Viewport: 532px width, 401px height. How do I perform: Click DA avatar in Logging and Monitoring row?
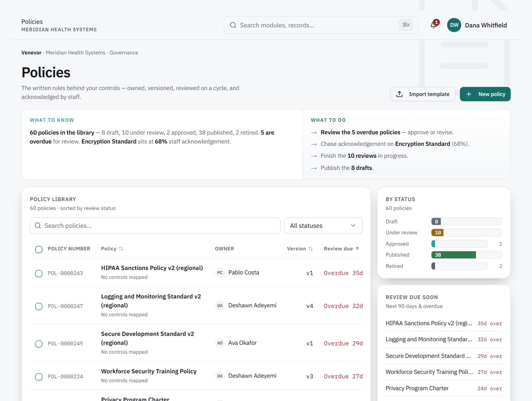[x=220, y=306]
